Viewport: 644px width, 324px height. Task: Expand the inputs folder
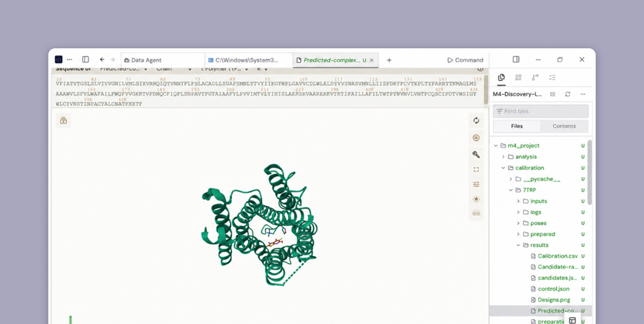(518, 201)
